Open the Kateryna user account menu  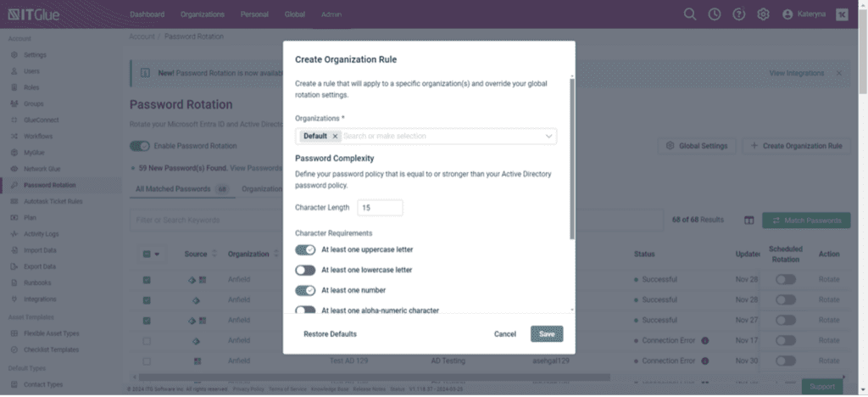tap(805, 14)
